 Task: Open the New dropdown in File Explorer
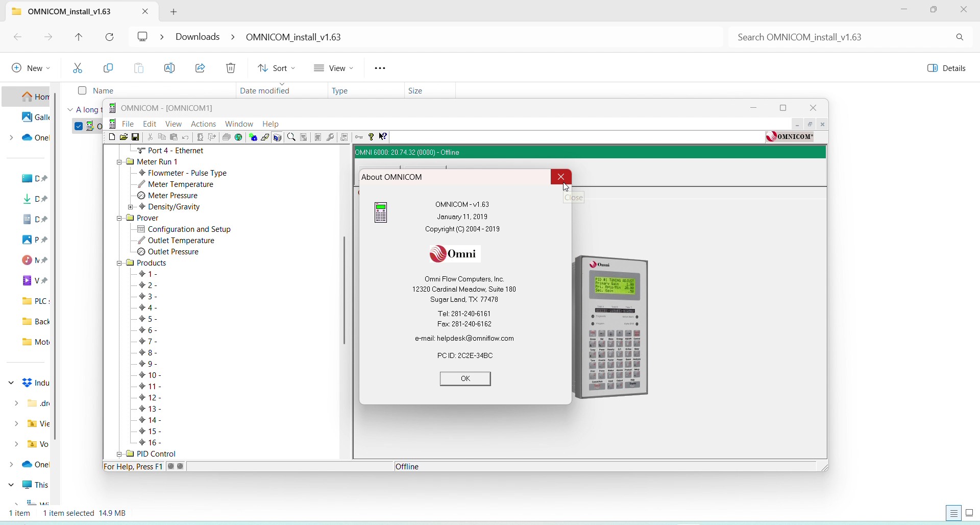point(32,68)
